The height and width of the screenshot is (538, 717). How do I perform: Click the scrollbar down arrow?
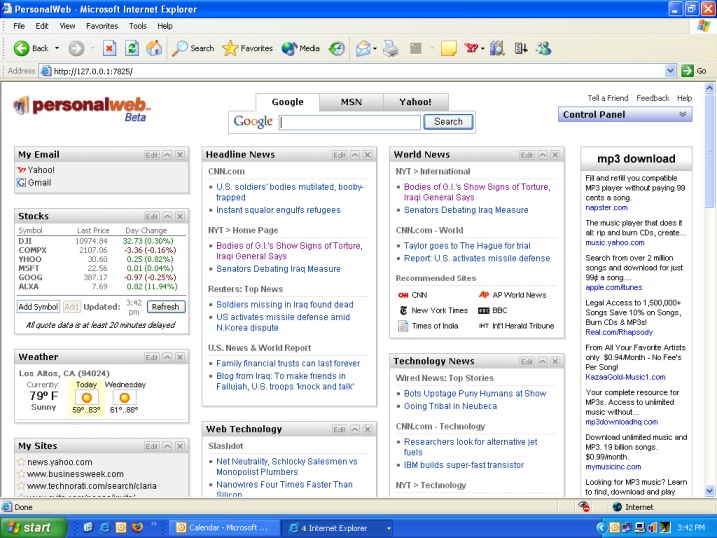[x=709, y=491]
